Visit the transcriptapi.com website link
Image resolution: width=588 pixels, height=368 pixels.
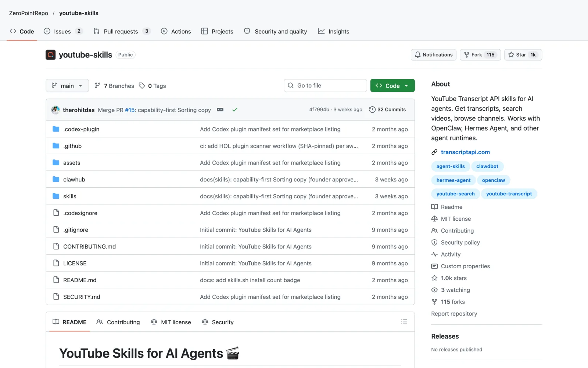pyautogui.click(x=465, y=152)
